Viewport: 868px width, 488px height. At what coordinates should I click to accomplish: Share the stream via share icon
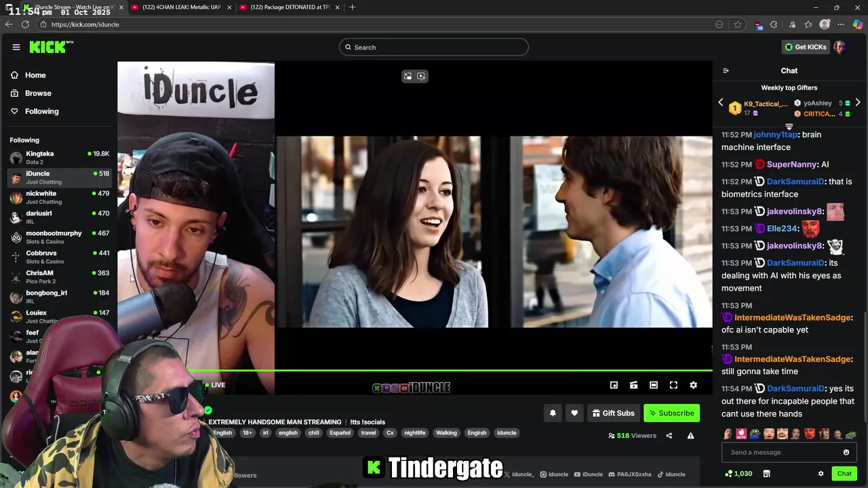(x=669, y=436)
